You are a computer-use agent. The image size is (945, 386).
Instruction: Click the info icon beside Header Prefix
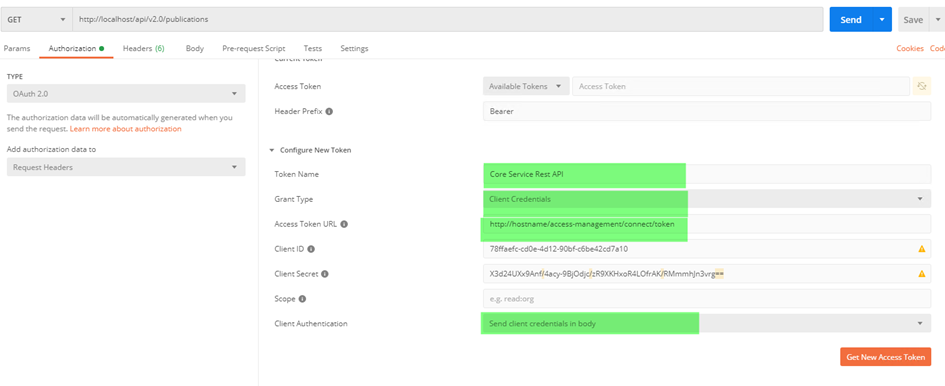pos(330,112)
